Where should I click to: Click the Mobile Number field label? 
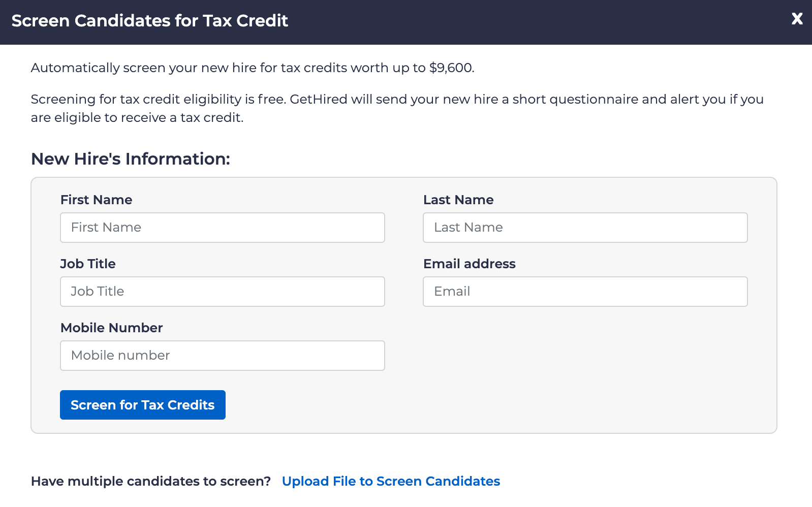[111, 328]
